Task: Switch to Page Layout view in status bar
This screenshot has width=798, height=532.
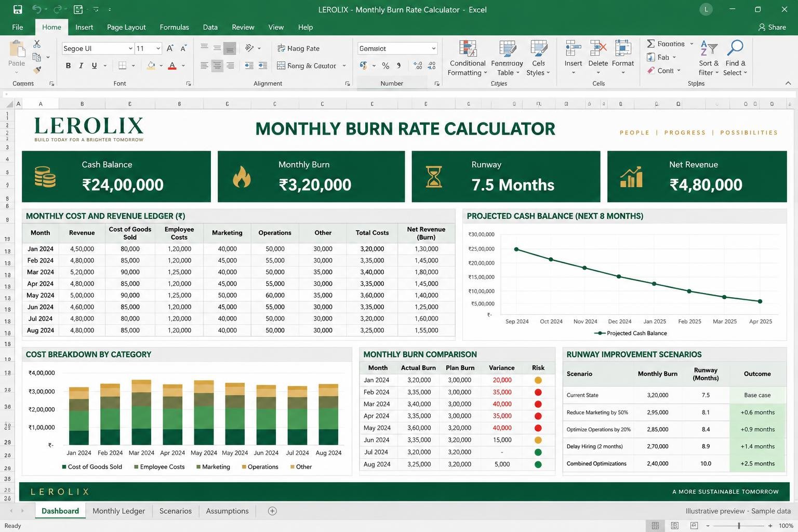Action: pyautogui.click(x=674, y=526)
